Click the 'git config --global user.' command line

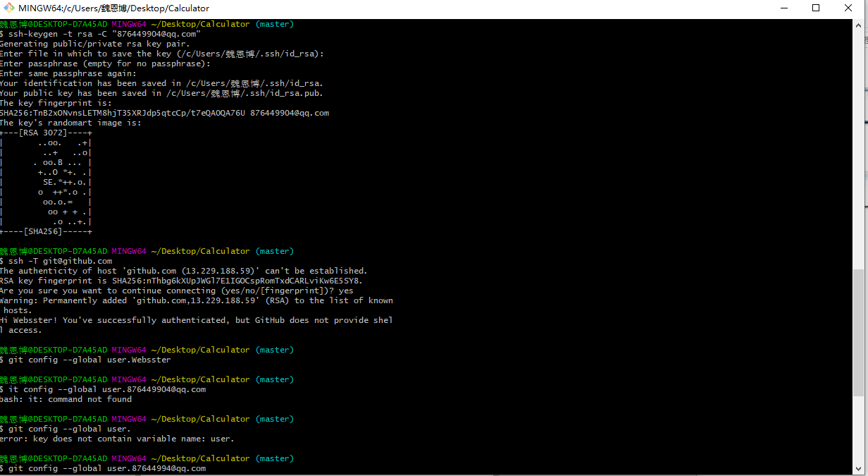(66, 429)
